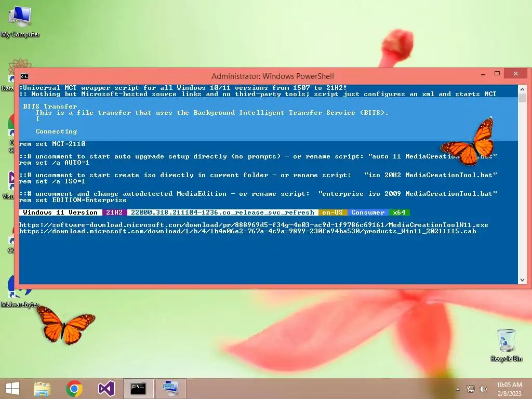Click the 'Universal MCT wrapper script' first line
The image size is (532, 399).
click(183, 87)
